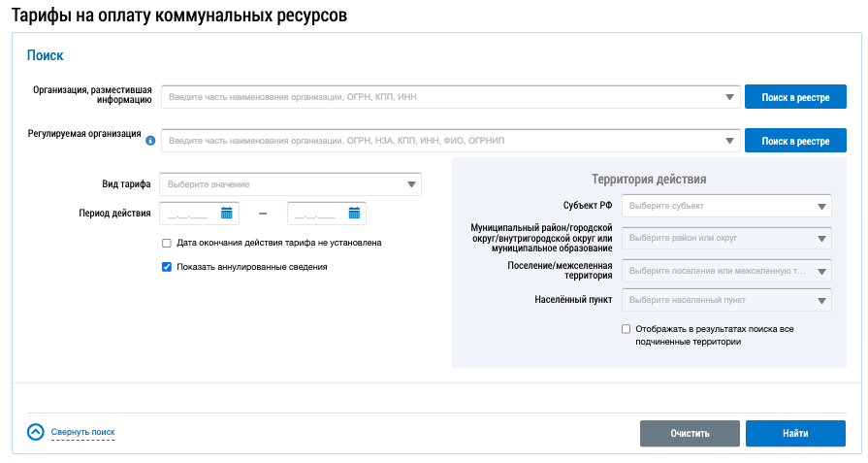This screenshot has width=868, height=463.
Task: Click the circular collapse arrow icon
Action: (x=36, y=433)
